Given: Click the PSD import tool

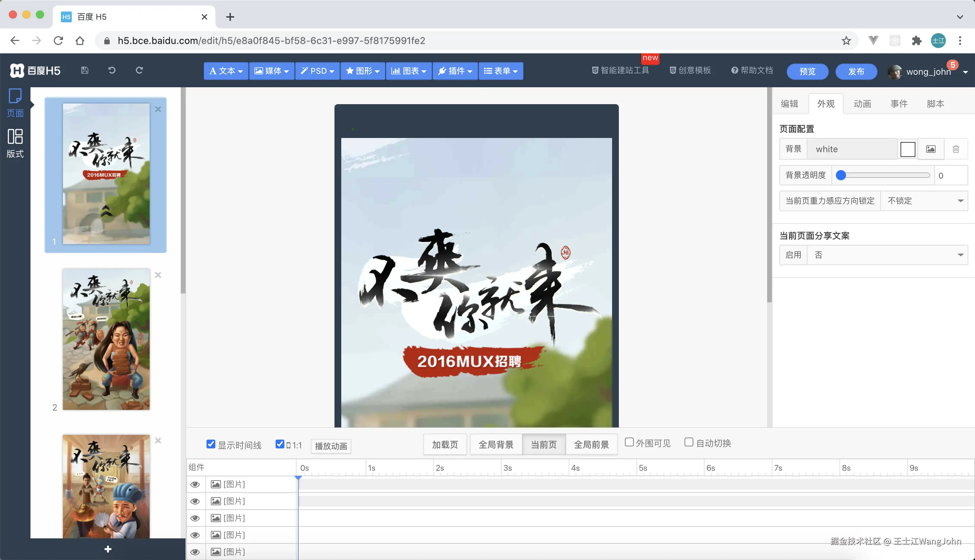Looking at the screenshot, I should [317, 71].
